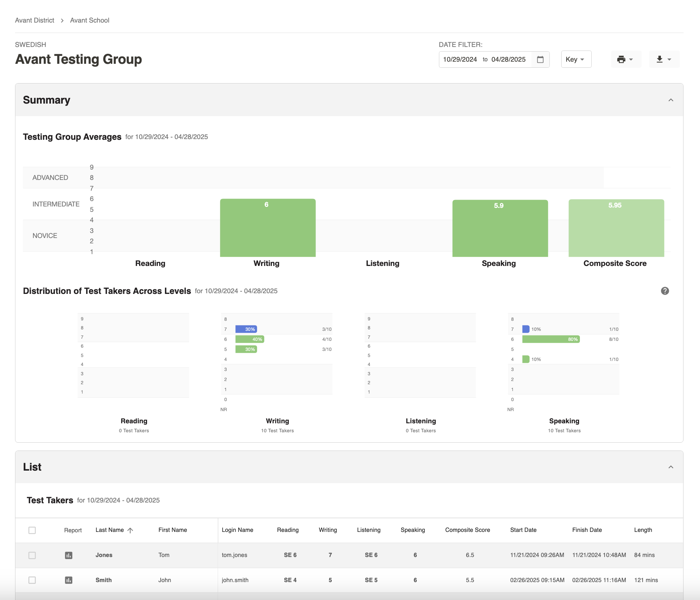Image resolution: width=700 pixels, height=600 pixels.
Task: Open the distribution help question icon
Action: point(665,291)
